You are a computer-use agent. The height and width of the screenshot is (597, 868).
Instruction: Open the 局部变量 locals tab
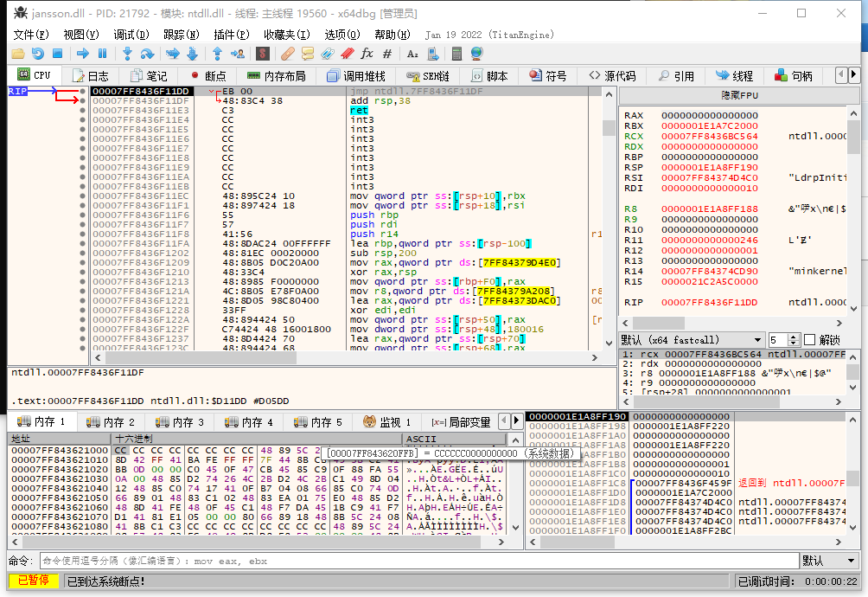click(461, 422)
